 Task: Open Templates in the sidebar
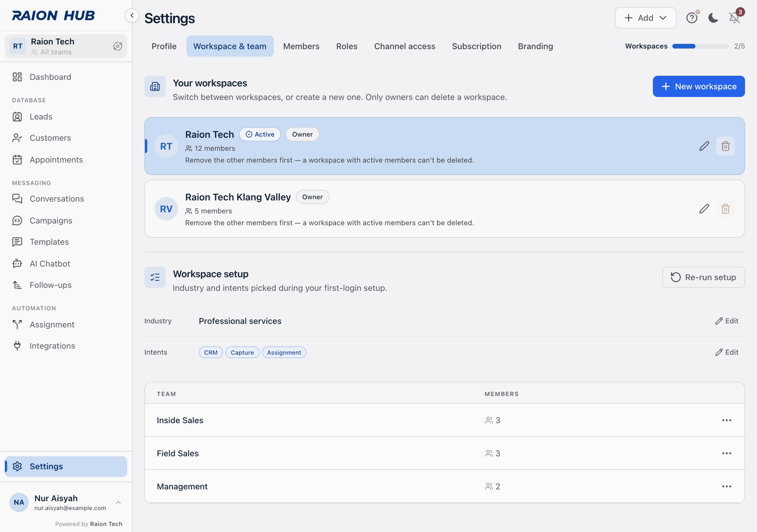click(x=66, y=242)
